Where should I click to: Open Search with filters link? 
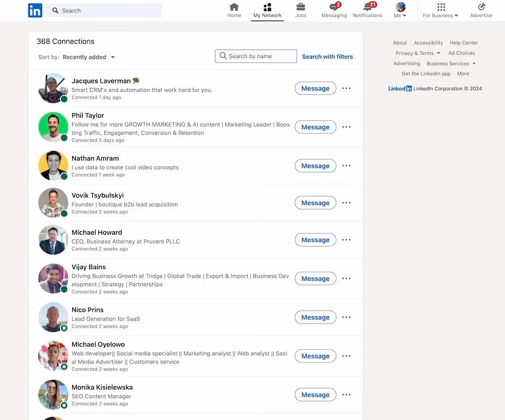pyautogui.click(x=327, y=57)
